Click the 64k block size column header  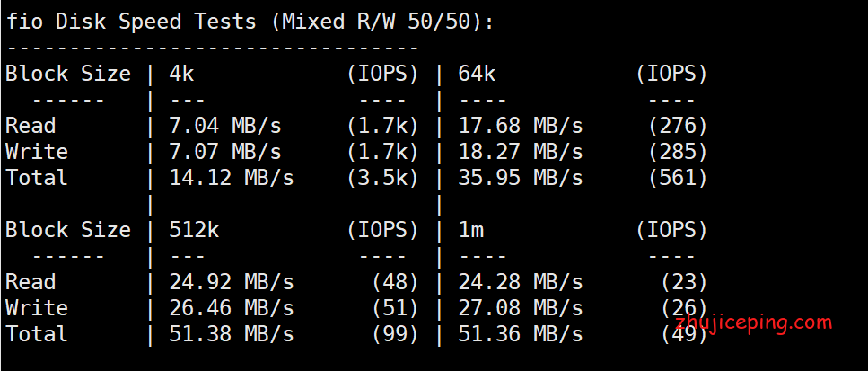478,74
